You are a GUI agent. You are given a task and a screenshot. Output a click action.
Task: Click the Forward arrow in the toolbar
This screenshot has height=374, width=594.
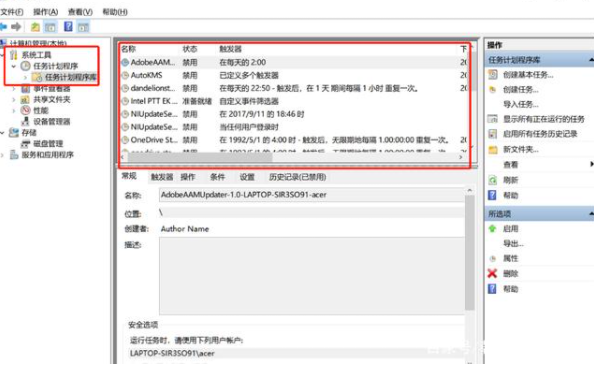(16, 27)
